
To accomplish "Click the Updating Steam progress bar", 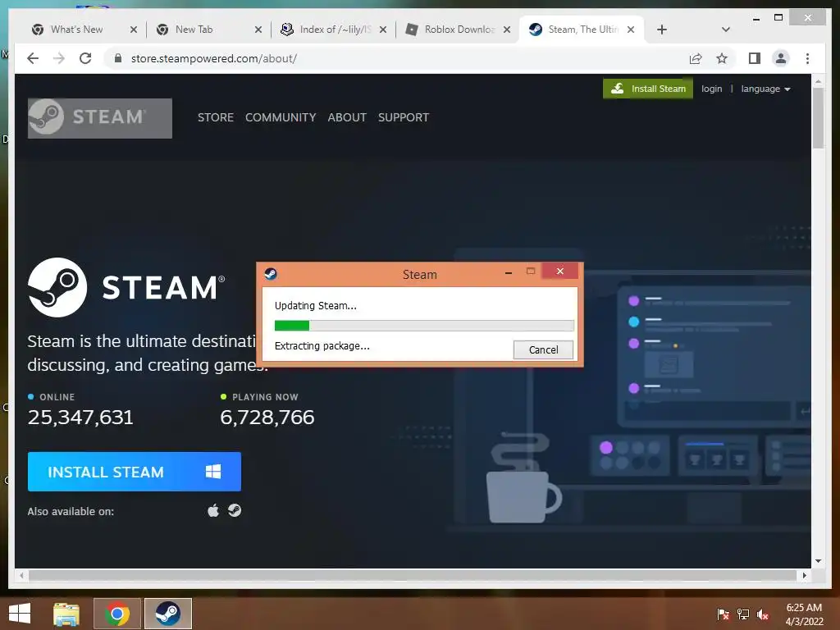I will [424, 325].
